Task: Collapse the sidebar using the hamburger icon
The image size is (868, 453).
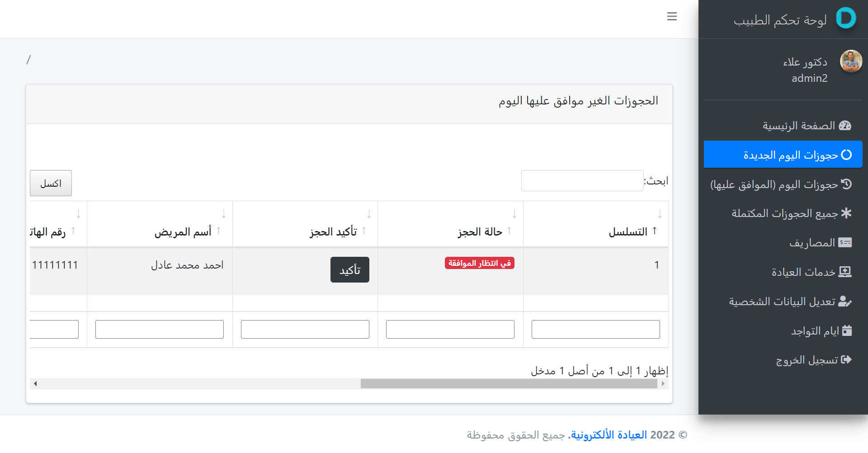Action: click(672, 16)
